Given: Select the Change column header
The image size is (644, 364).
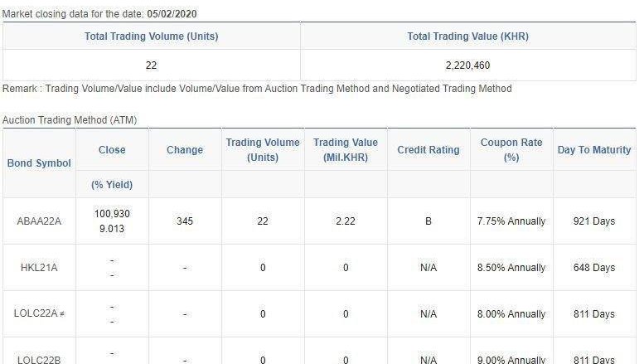Looking at the screenshot, I should click(x=184, y=150).
